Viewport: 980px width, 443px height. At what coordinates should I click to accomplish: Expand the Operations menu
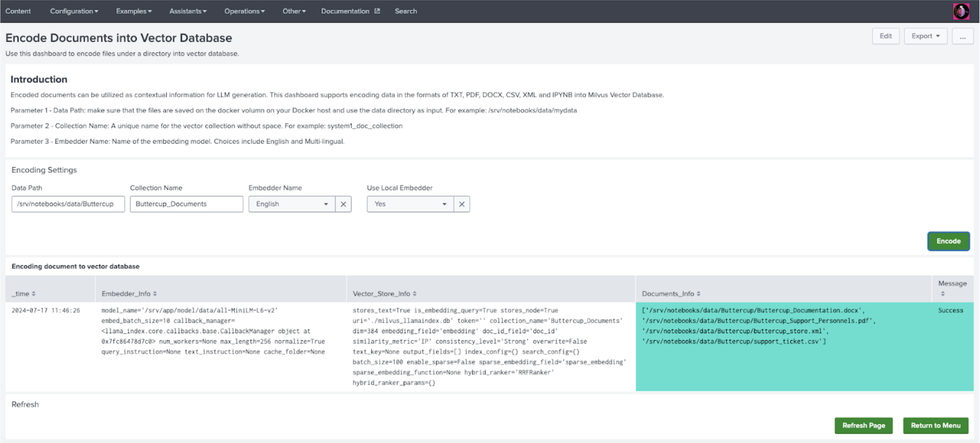(244, 11)
